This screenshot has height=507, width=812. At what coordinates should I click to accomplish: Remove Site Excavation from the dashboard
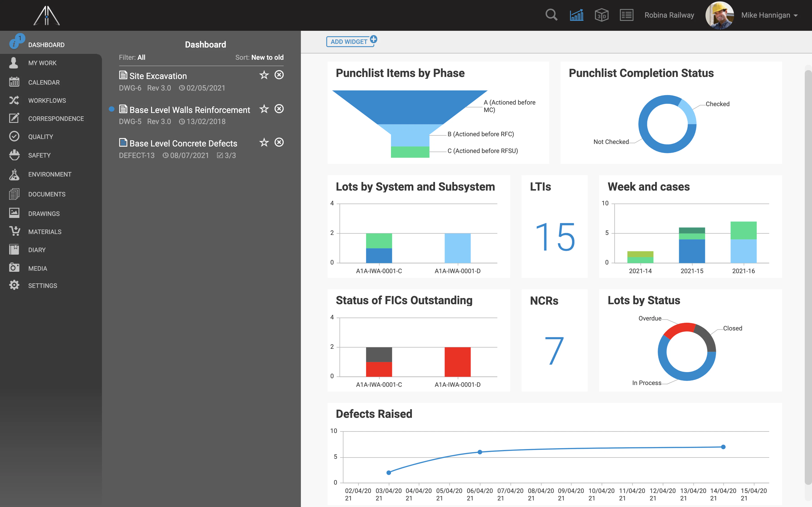point(280,75)
